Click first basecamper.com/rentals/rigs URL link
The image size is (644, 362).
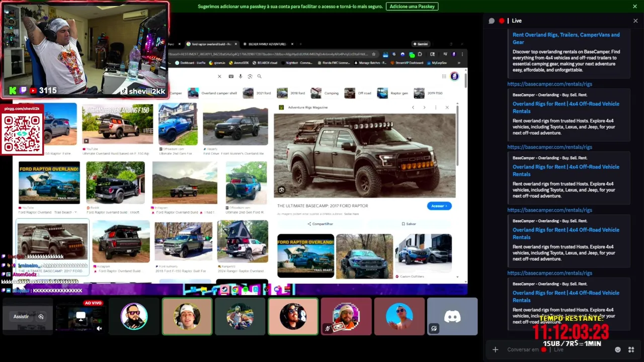coord(549,84)
